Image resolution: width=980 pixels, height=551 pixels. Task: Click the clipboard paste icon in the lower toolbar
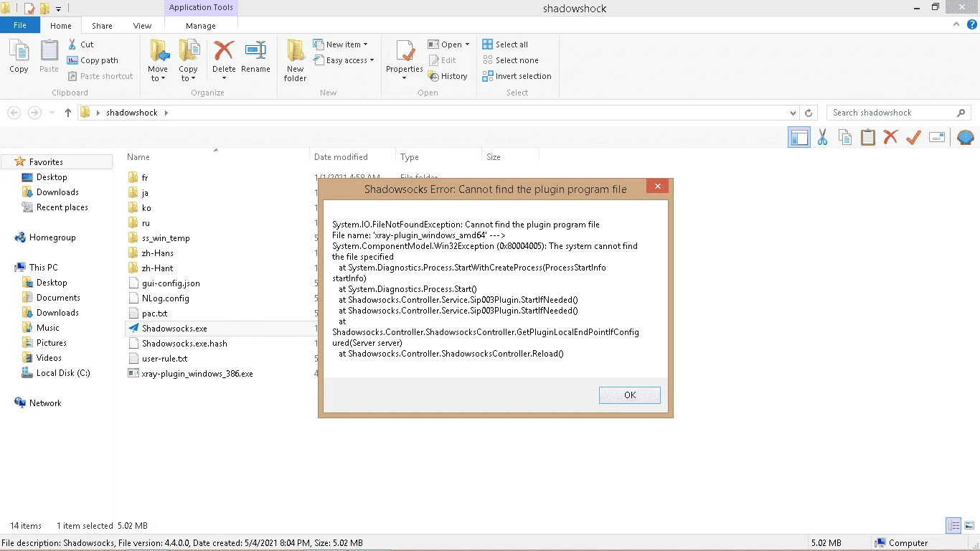[x=868, y=137]
